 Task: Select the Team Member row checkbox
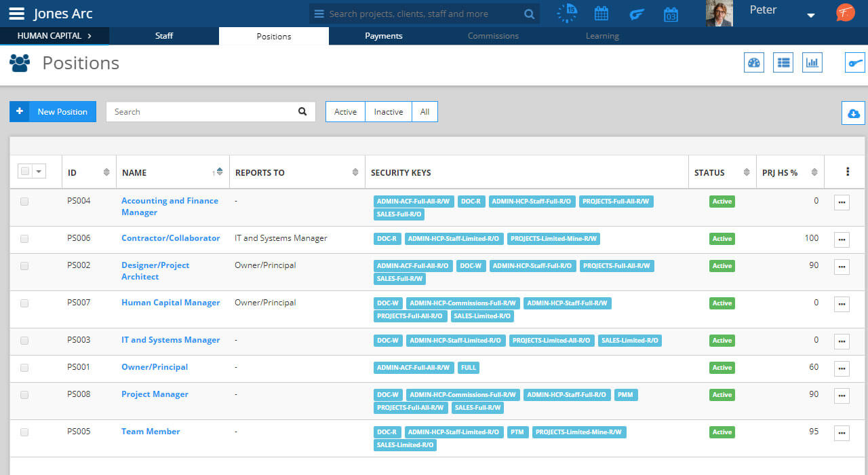tap(24, 432)
